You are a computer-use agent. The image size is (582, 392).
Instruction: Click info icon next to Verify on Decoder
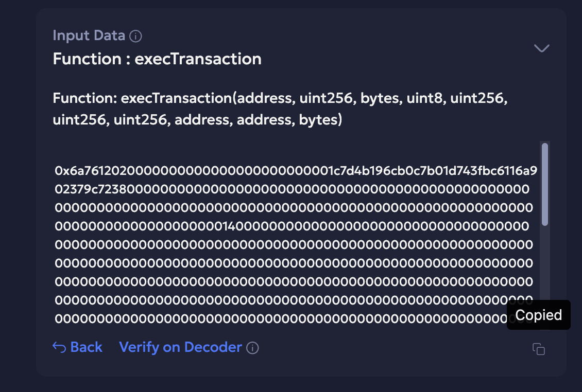pyautogui.click(x=252, y=348)
